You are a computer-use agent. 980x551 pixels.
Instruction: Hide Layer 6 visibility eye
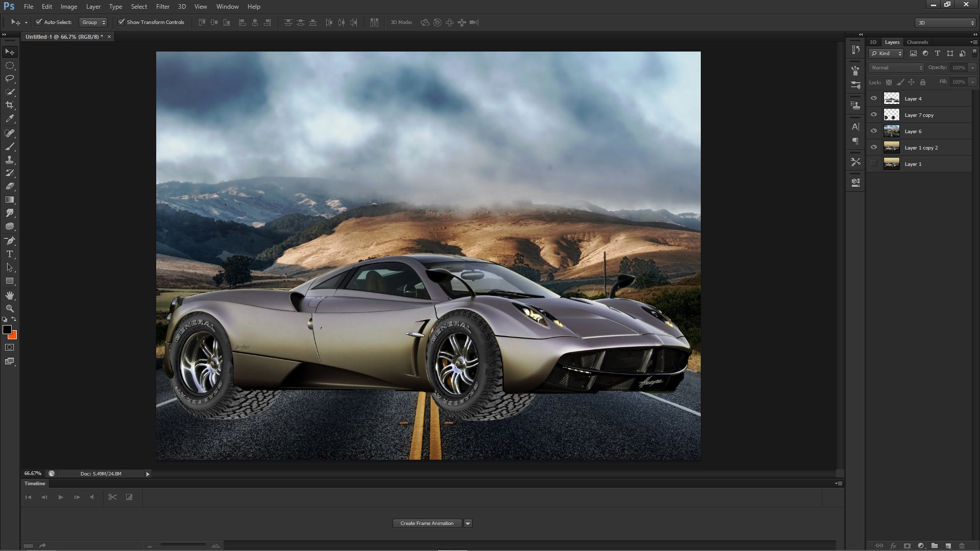point(874,131)
